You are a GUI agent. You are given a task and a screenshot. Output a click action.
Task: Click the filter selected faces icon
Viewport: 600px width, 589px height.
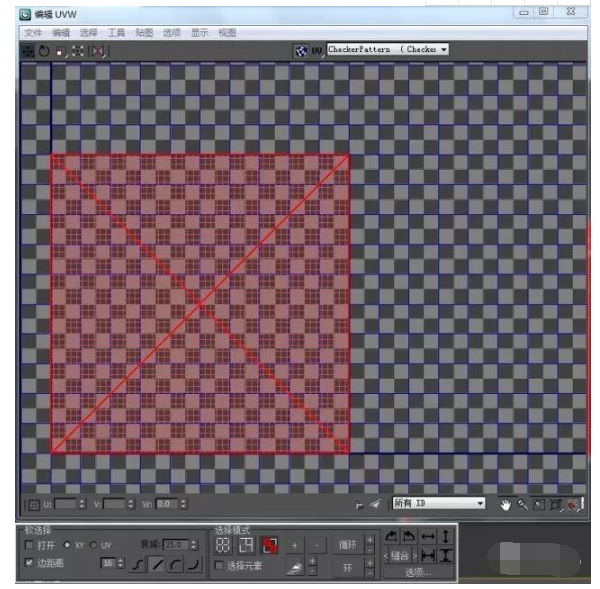click(375, 504)
